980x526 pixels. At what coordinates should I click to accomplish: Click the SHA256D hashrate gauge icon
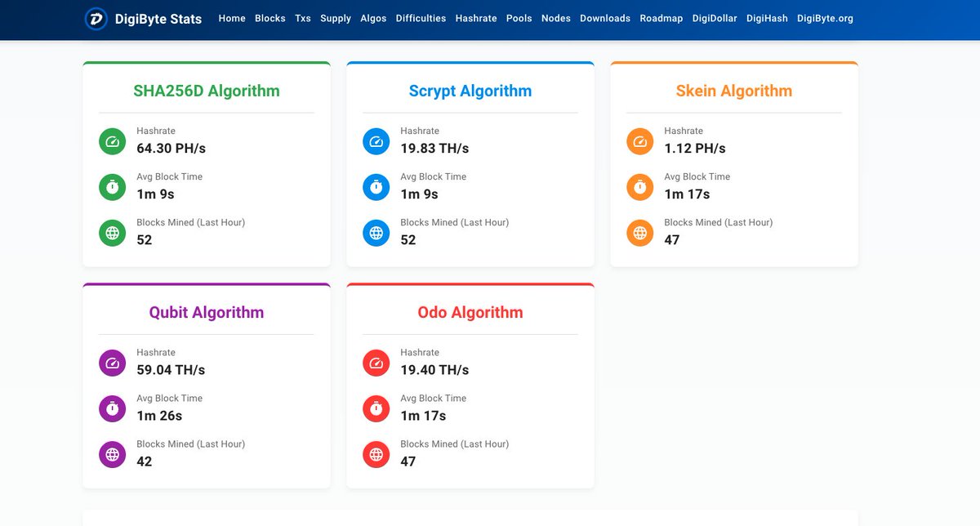pyautogui.click(x=113, y=141)
